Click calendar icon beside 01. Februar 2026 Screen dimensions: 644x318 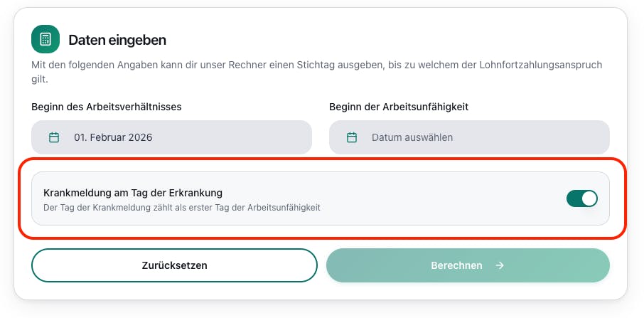tap(54, 137)
